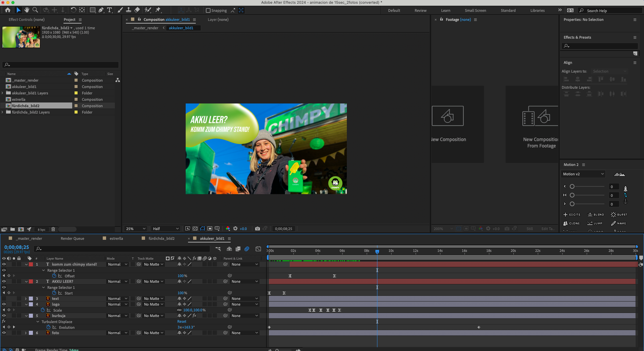
Task: Click the snapshot camera icon in viewer
Action: [x=258, y=229]
